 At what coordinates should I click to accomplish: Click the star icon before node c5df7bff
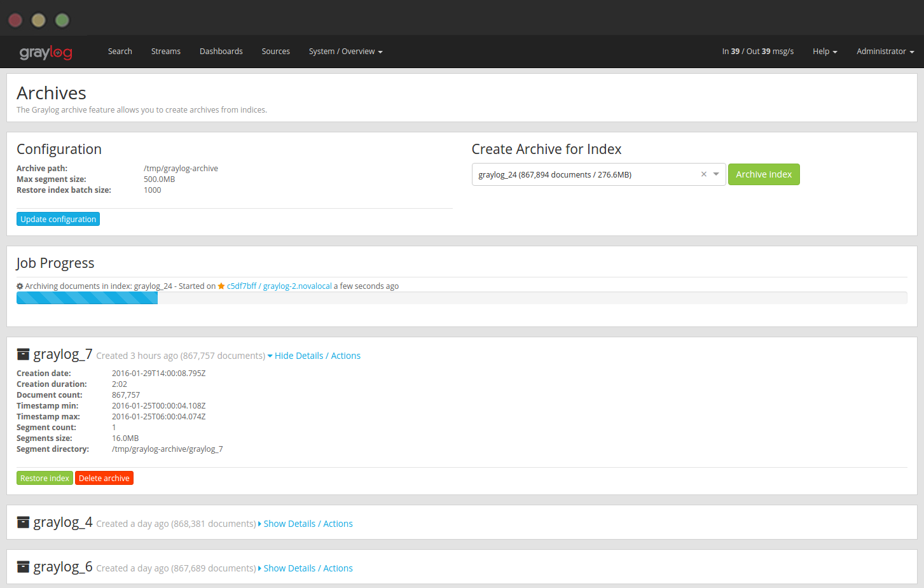pos(221,286)
